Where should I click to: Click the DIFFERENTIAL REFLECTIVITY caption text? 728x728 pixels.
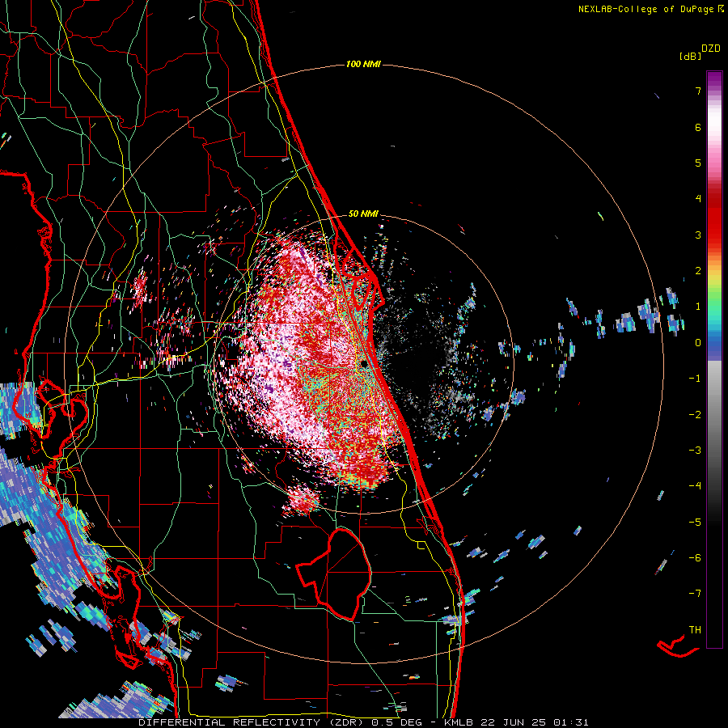tap(230, 722)
